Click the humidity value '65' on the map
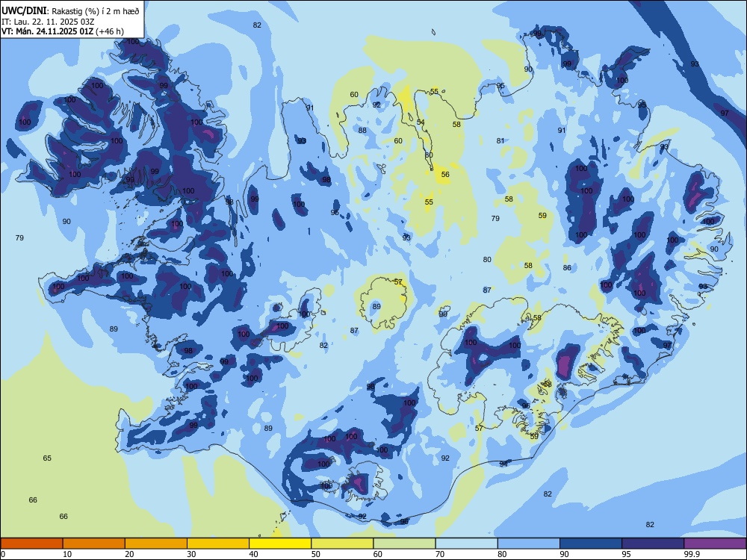The width and height of the screenshot is (747, 560). [47, 458]
